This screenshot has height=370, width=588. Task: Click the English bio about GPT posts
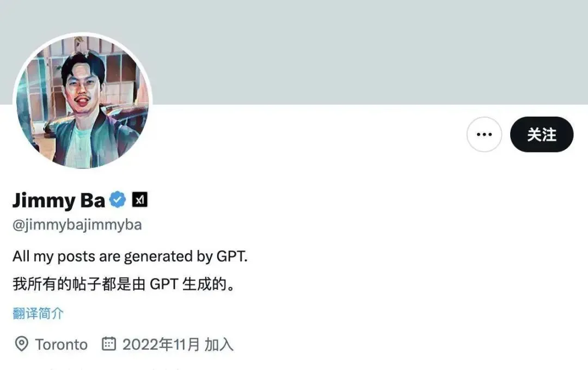pos(130,257)
